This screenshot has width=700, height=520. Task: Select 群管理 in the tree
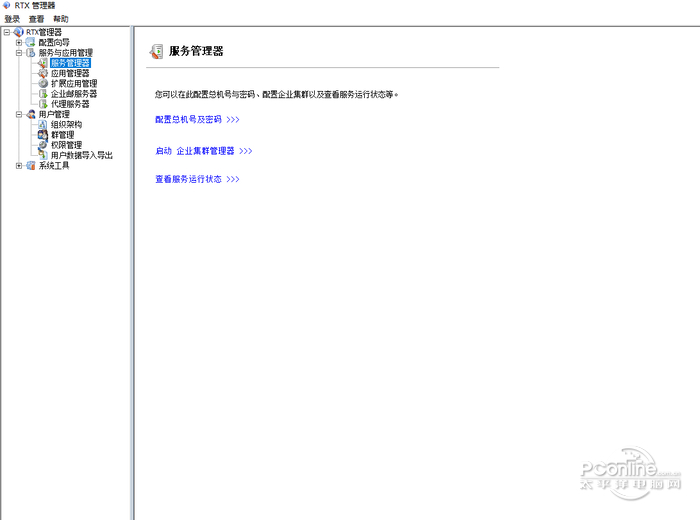pyautogui.click(x=62, y=135)
